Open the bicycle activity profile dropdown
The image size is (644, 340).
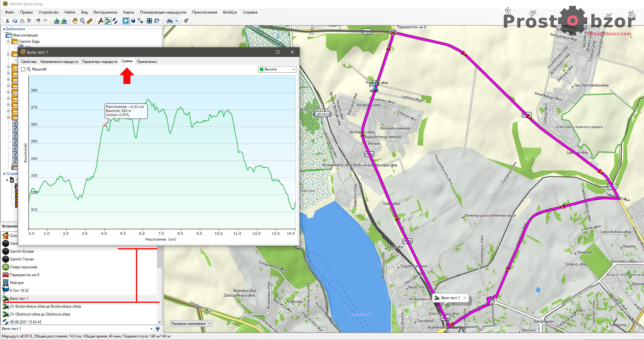pyautogui.click(x=176, y=21)
